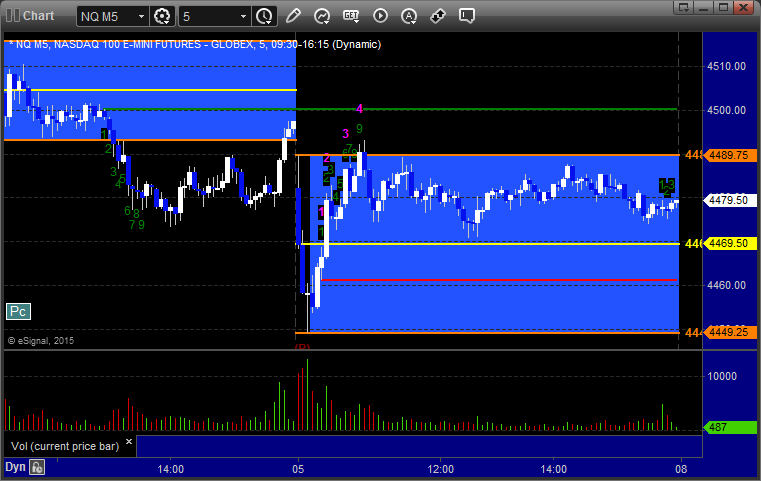Expand the NQ M5 symbol dropdown

coord(141,17)
